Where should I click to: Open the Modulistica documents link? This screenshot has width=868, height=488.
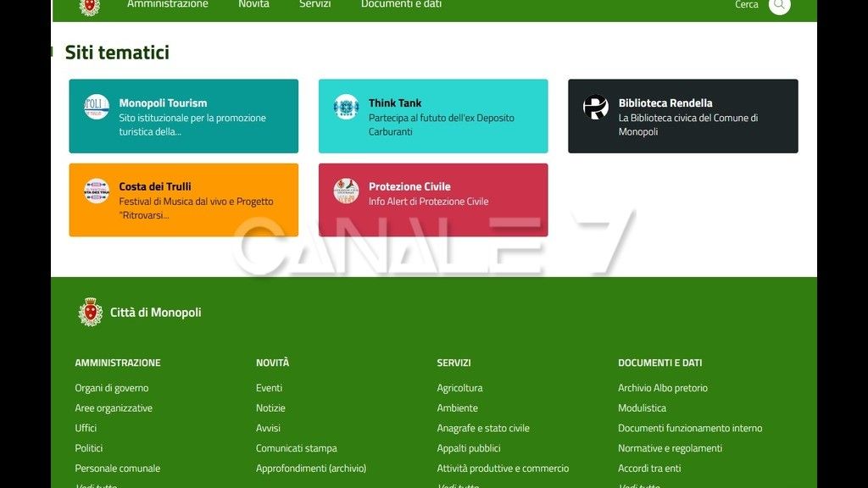(x=642, y=408)
